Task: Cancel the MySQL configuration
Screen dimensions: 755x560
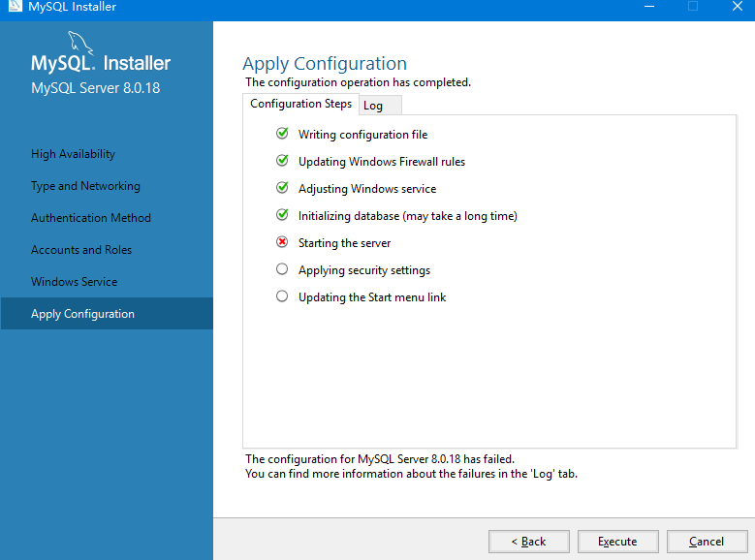Action: pyautogui.click(x=707, y=542)
